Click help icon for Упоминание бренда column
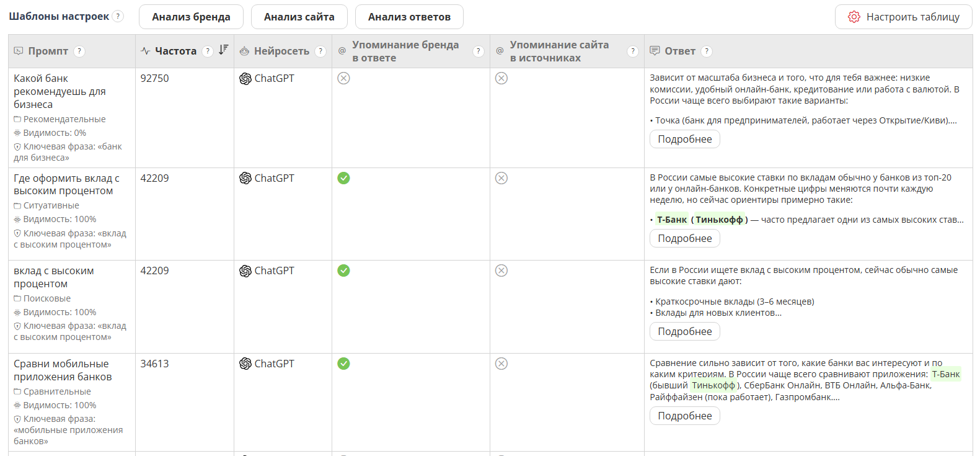980x456 pixels. pos(479,51)
